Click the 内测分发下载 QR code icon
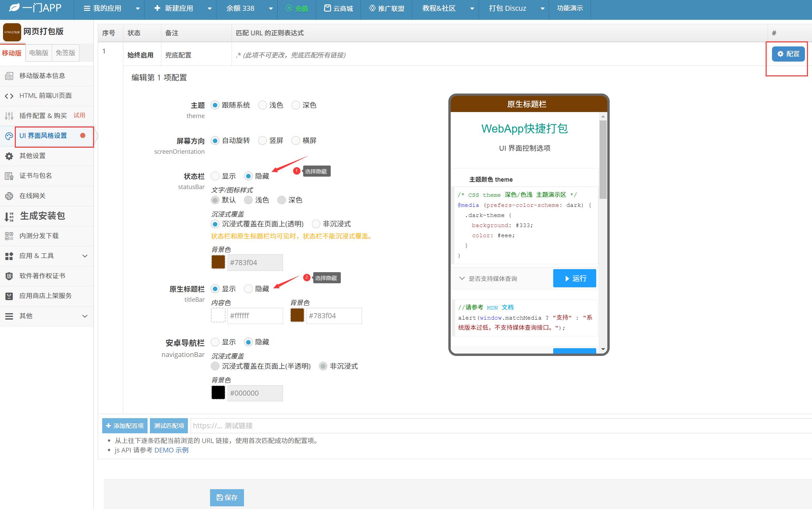 click(9, 236)
